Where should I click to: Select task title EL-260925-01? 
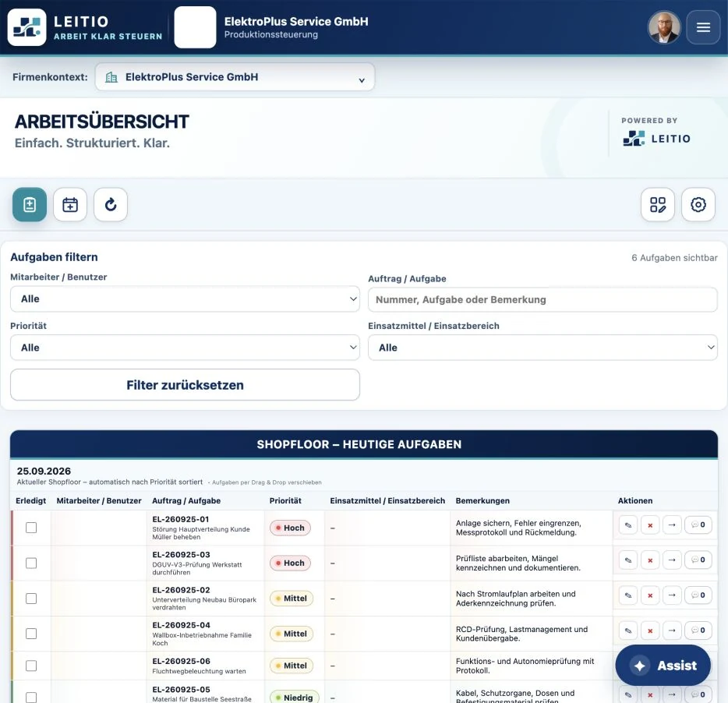pyautogui.click(x=181, y=519)
